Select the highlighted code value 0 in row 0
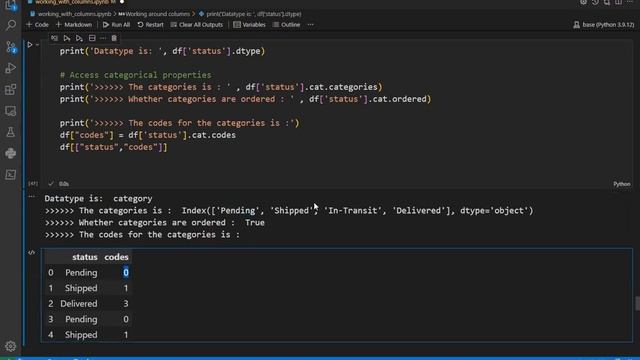 coord(126,272)
